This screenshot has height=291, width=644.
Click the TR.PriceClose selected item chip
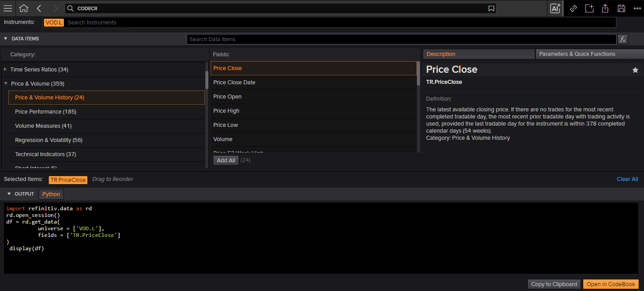point(68,180)
